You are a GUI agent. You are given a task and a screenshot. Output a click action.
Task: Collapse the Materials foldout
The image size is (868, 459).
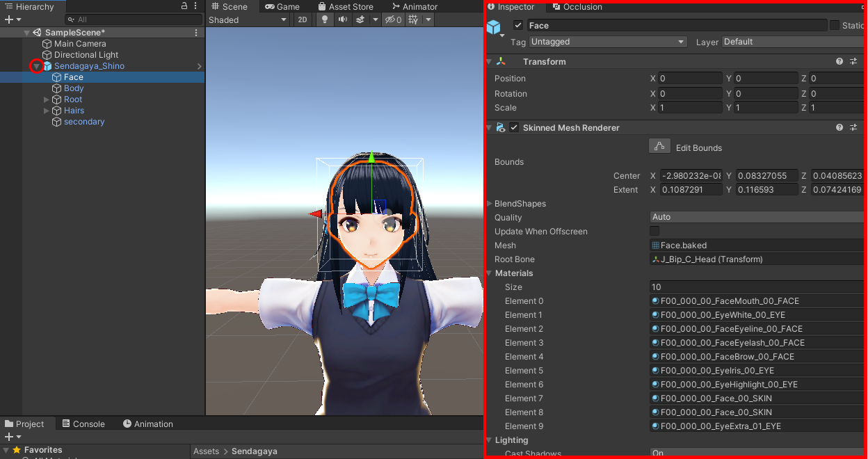(x=490, y=273)
